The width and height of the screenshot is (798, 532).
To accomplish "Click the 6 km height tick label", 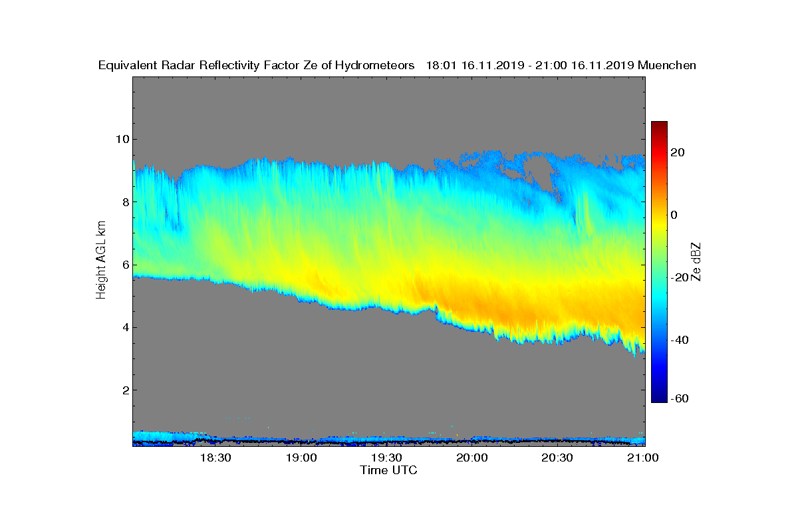I will point(124,265).
